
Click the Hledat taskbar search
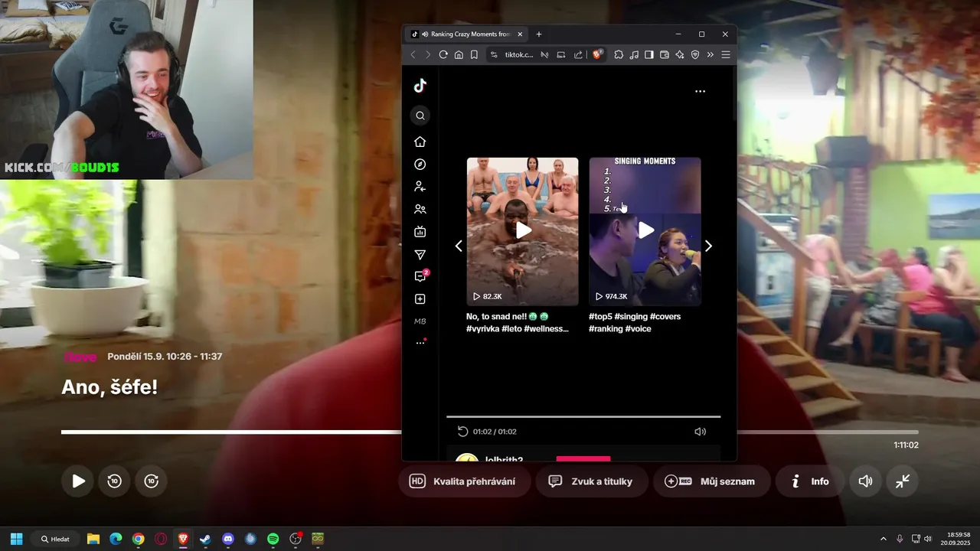(55, 539)
